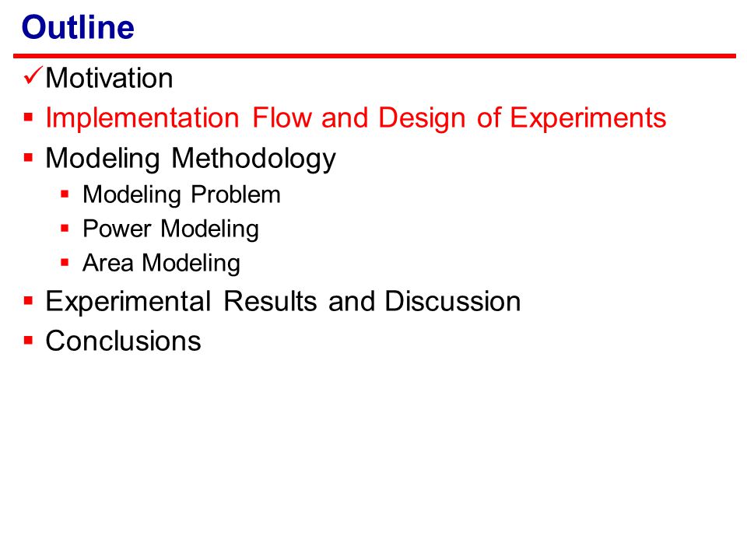747x560 pixels.
Task: Click the bullet before Experimental Results
Action: (x=28, y=301)
